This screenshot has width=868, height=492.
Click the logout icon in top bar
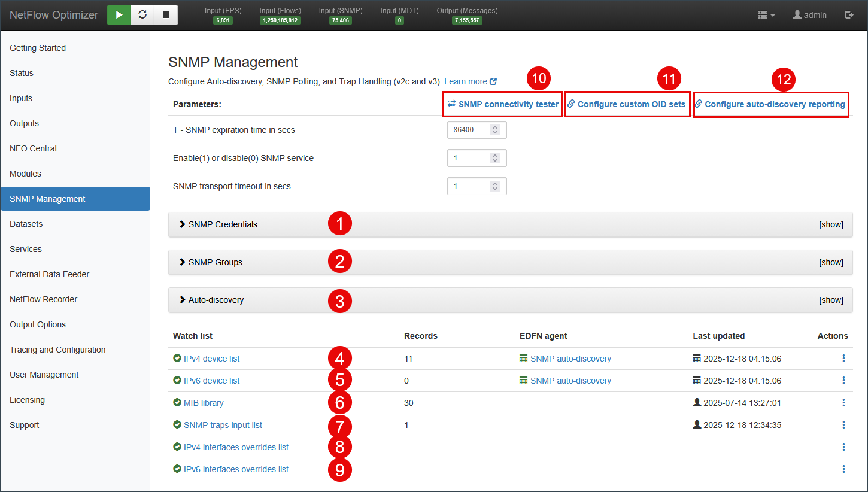point(848,15)
